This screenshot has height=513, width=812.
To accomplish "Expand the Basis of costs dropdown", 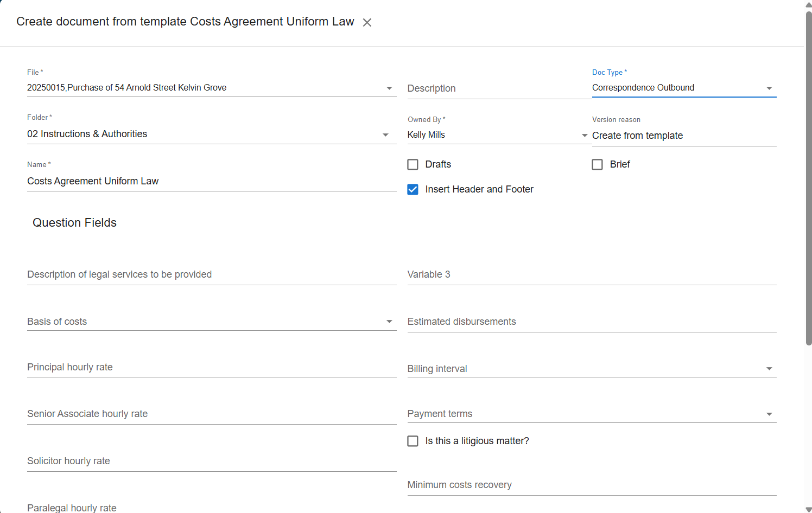I will 389,321.
